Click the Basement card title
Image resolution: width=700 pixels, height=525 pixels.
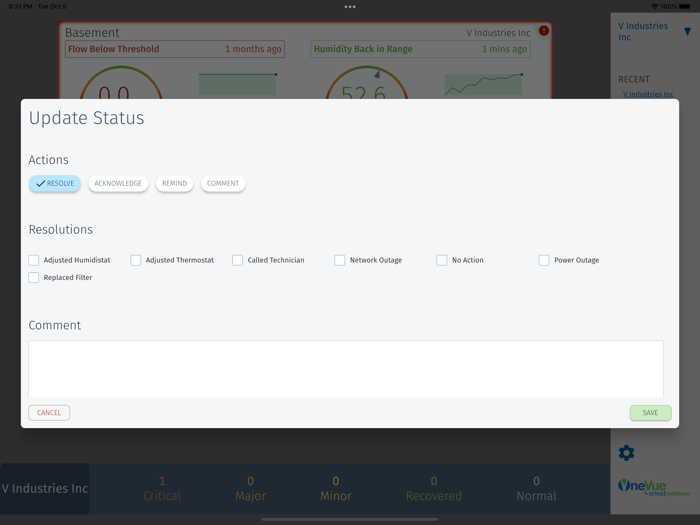[x=92, y=33]
